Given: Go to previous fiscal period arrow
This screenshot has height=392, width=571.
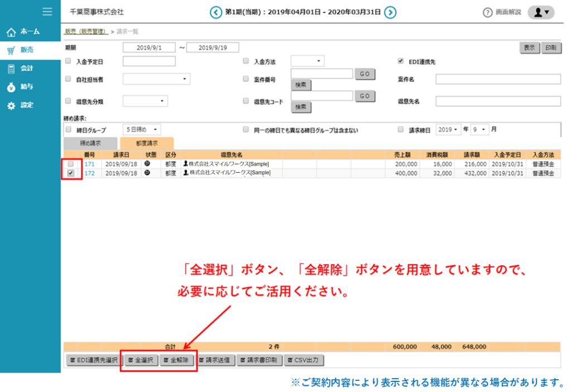Looking at the screenshot, I should [x=216, y=12].
